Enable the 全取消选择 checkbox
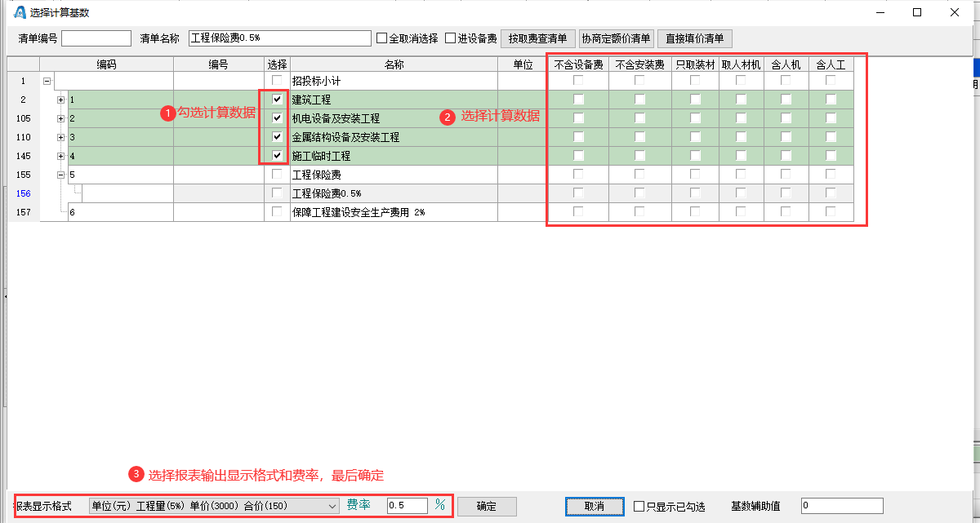This screenshot has height=523, width=980. tap(381, 38)
